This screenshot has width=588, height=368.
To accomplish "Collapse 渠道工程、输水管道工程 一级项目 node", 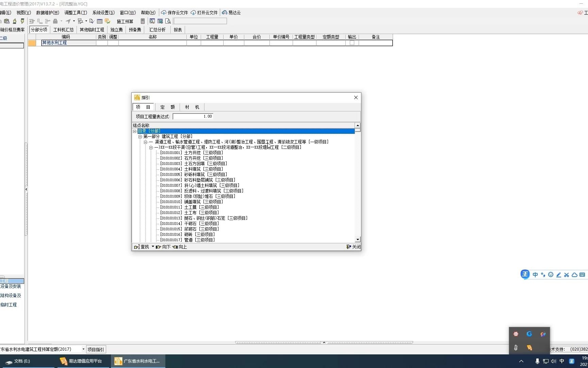I will click(x=145, y=142).
